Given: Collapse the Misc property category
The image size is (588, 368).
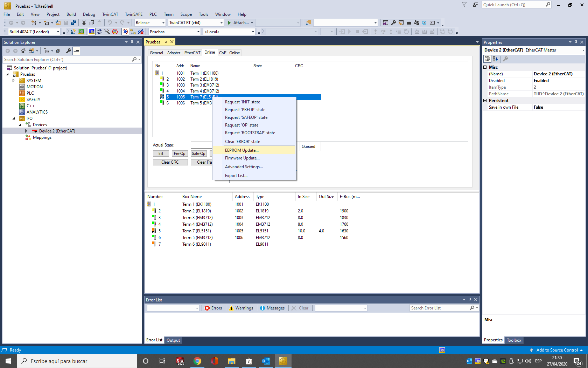Looking at the screenshot, I should 485,67.
